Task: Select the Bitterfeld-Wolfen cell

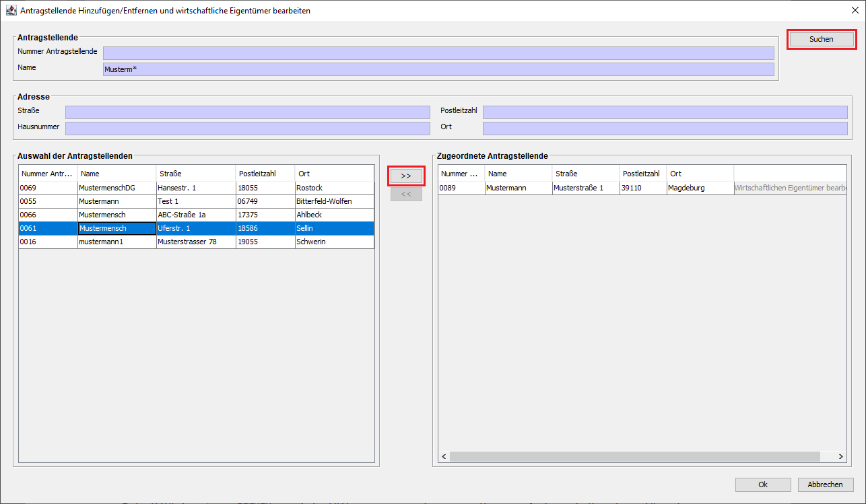Action: pyautogui.click(x=335, y=202)
